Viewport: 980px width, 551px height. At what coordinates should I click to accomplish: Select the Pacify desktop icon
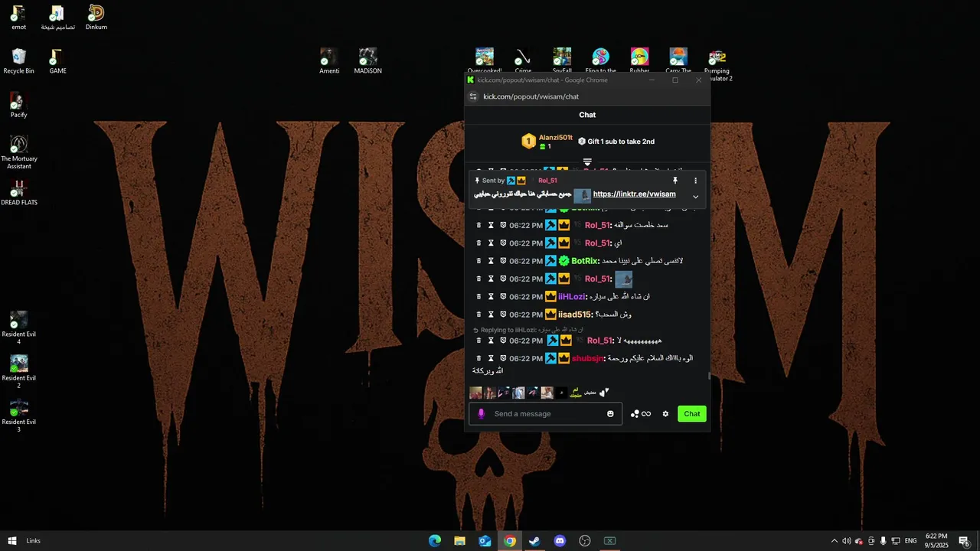coord(18,106)
